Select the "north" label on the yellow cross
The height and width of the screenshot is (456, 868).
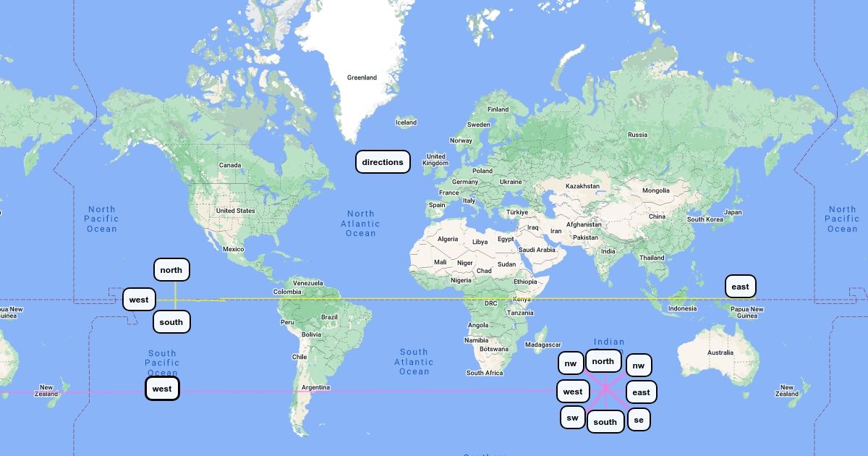click(171, 270)
